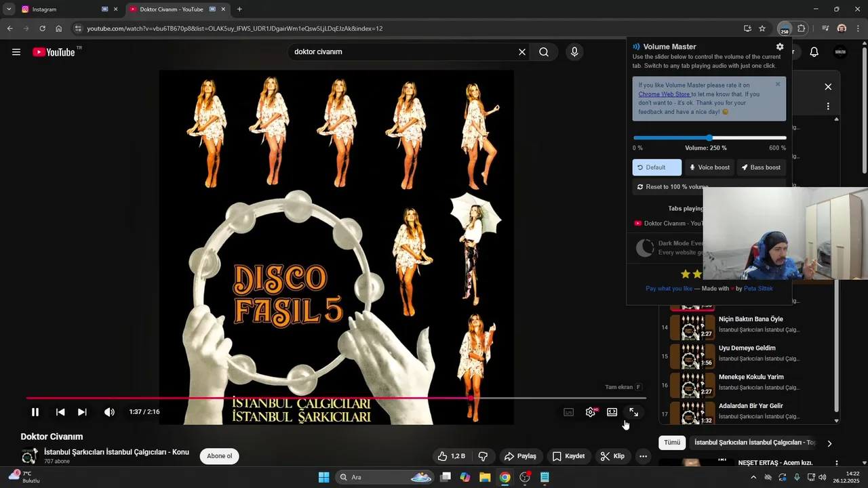
Task: Open the YouTube account avatar menu
Action: 840,52
